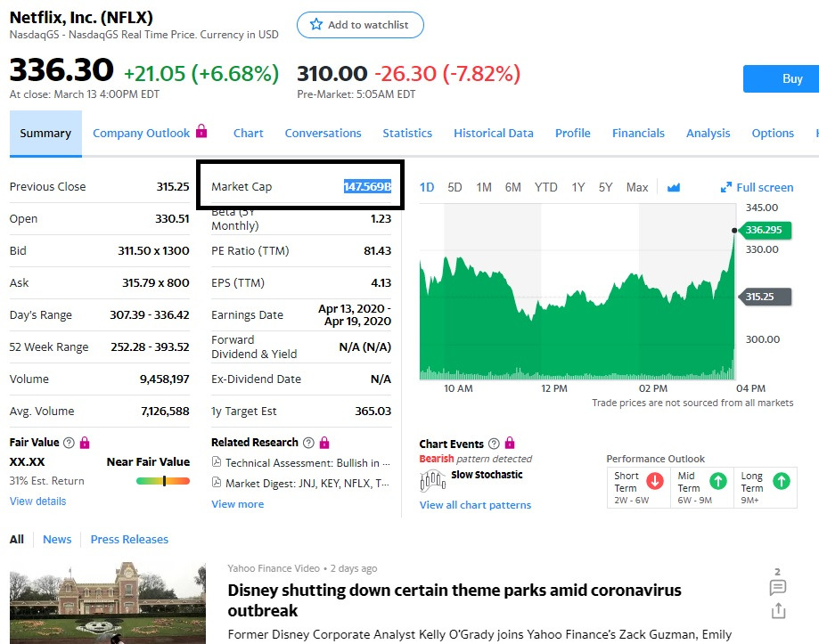This screenshot has height=644, width=819.
Task: Filter news feed by All
Action: tap(17, 539)
